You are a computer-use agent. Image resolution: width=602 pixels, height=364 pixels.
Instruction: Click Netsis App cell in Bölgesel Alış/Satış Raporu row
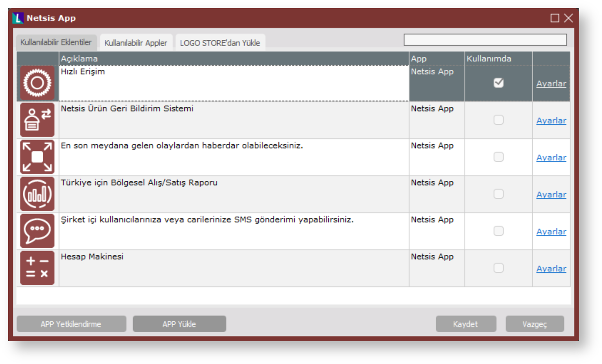(437, 194)
